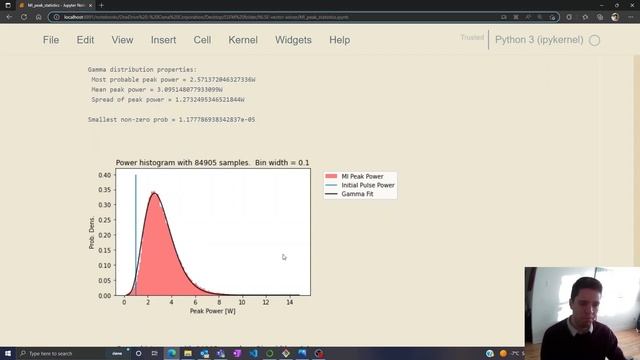Click the Peak Power [W] axis label

212,311
